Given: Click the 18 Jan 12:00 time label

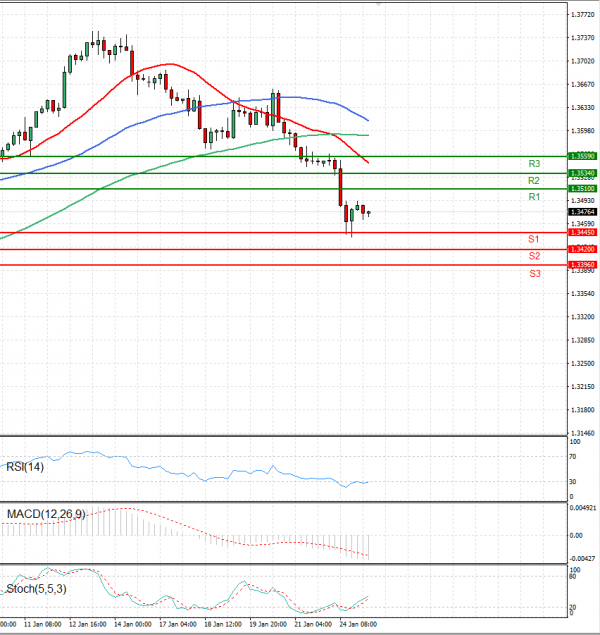Looking at the screenshot, I should click(x=223, y=624).
